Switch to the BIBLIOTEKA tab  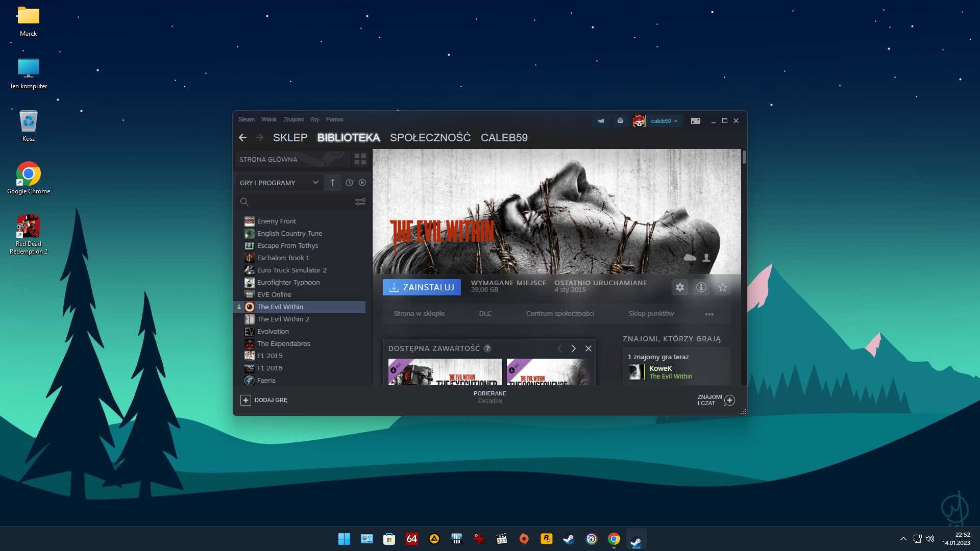tap(349, 138)
